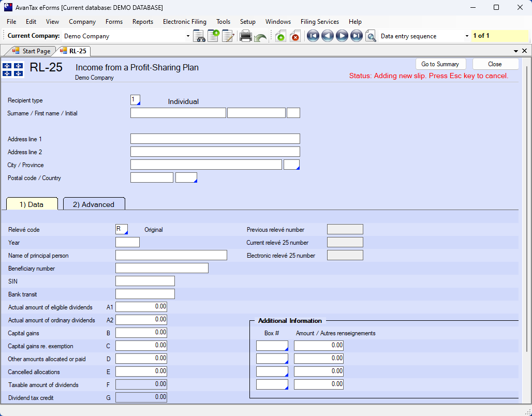Click the edit company pencil icon
This screenshot has height=416, width=532.
(x=228, y=36)
